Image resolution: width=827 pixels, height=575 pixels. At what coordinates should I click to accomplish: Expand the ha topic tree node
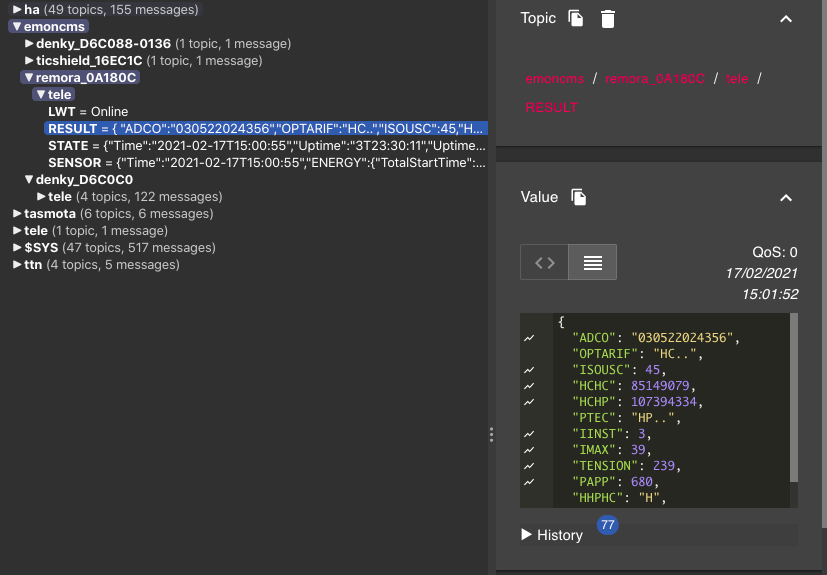(17, 9)
